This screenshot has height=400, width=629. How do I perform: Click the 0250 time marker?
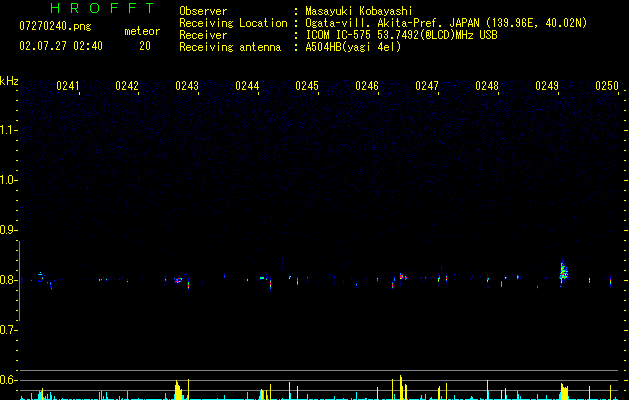point(607,86)
